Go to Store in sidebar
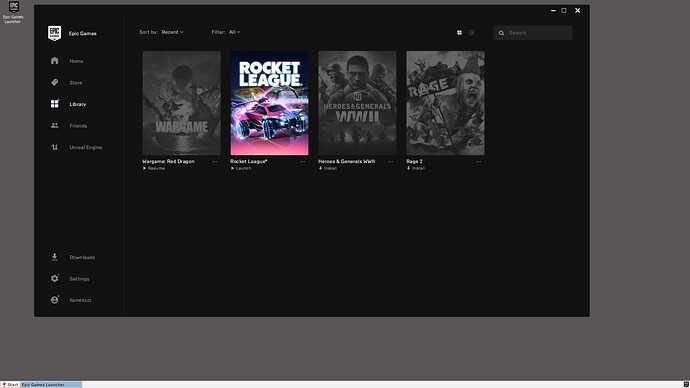690x388 pixels. 76,83
